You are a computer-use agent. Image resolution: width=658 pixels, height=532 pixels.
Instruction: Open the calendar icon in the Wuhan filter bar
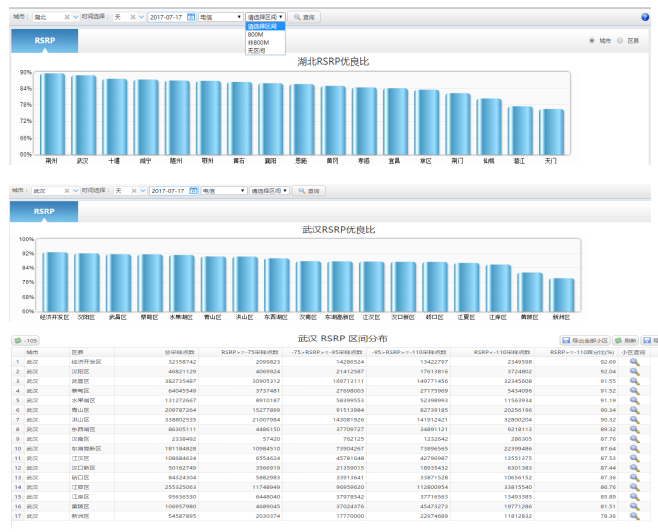coord(193,190)
